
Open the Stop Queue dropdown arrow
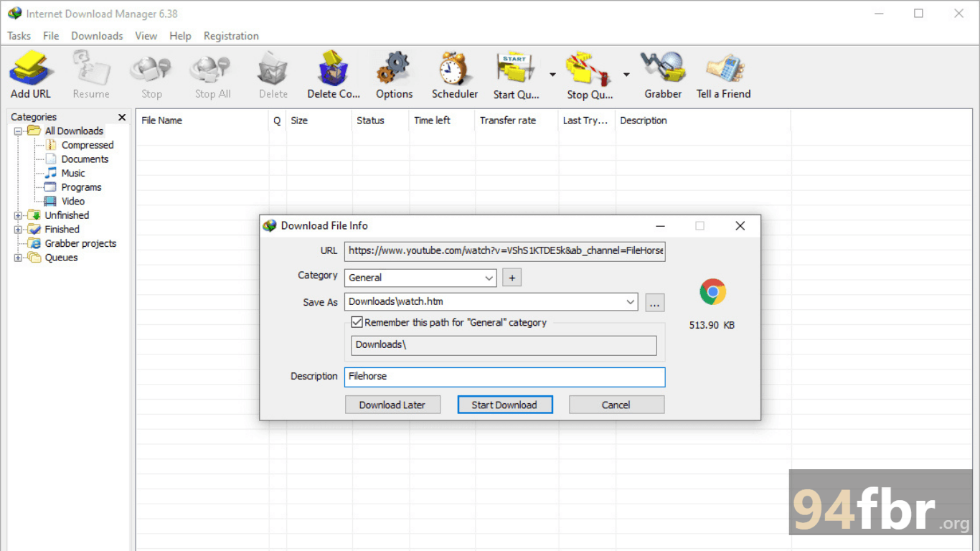626,75
